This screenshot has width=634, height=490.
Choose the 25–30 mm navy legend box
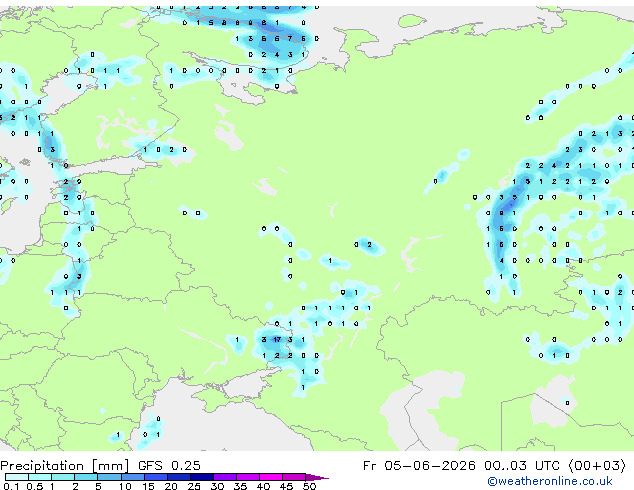[x=202, y=477]
